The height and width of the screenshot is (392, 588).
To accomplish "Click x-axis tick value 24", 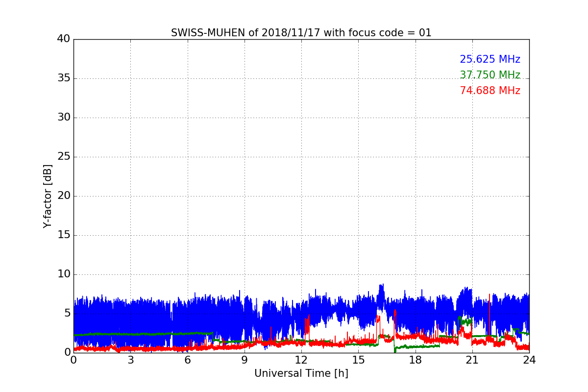I will coord(529,360).
